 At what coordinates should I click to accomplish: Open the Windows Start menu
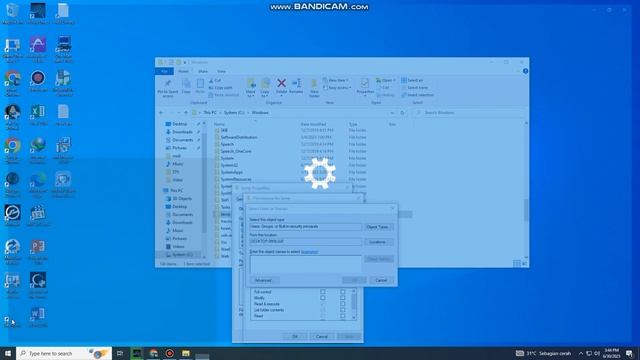tap(8, 353)
